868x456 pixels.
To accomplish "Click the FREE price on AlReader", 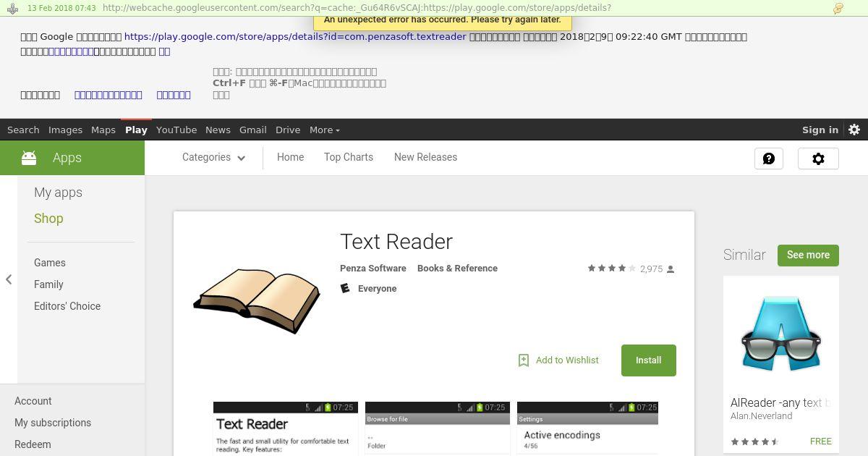I will pyautogui.click(x=821, y=442).
